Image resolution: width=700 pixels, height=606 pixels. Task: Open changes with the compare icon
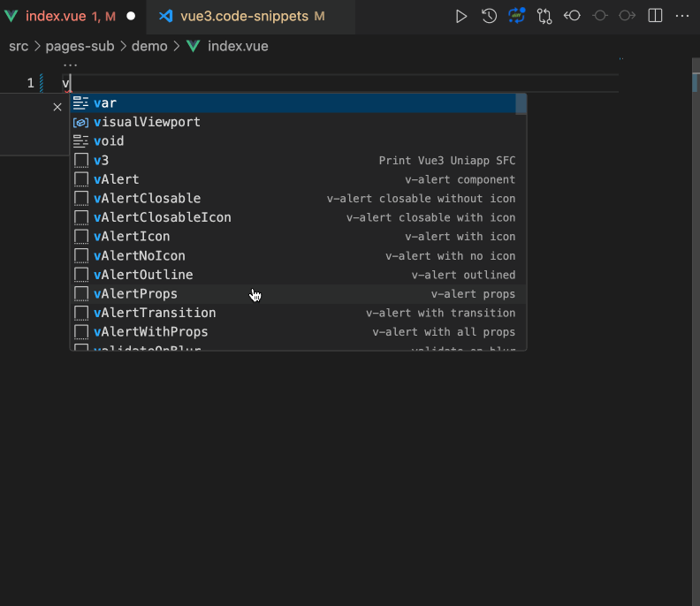pyautogui.click(x=544, y=16)
